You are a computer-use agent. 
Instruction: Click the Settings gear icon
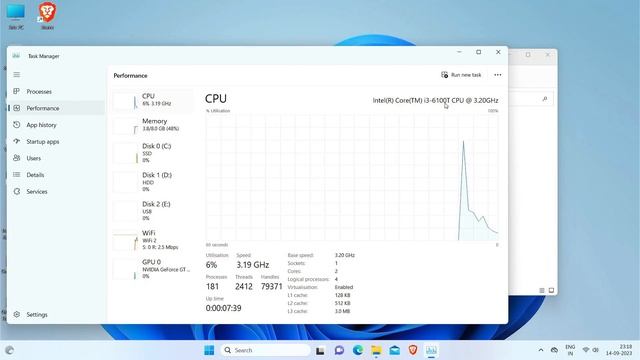[17, 314]
